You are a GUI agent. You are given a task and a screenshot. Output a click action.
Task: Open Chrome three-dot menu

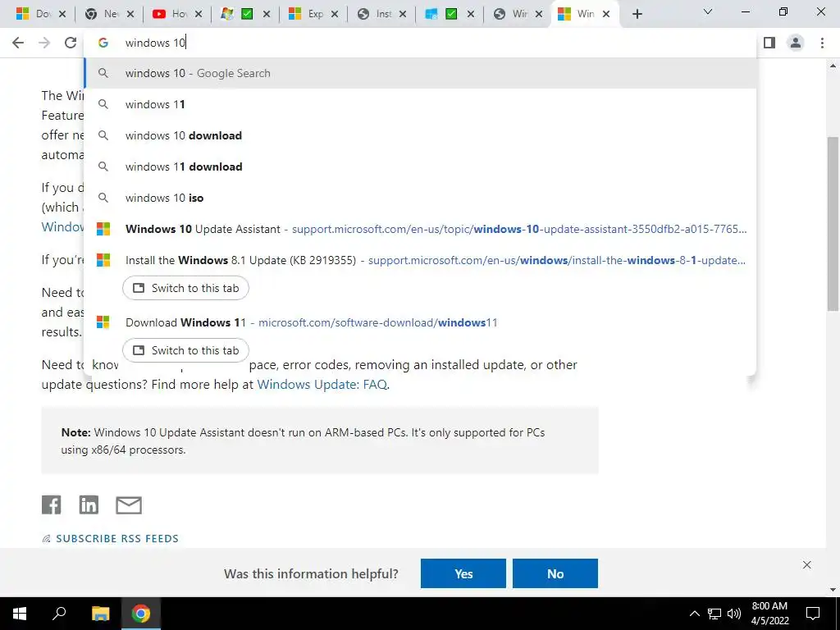(822, 43)
